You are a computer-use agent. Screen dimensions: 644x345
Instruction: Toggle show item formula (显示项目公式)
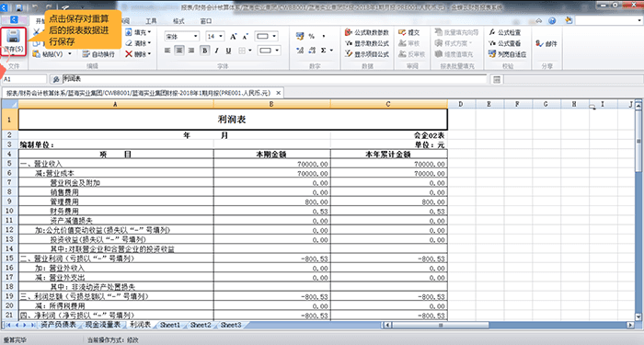click(x=367, y=53)
